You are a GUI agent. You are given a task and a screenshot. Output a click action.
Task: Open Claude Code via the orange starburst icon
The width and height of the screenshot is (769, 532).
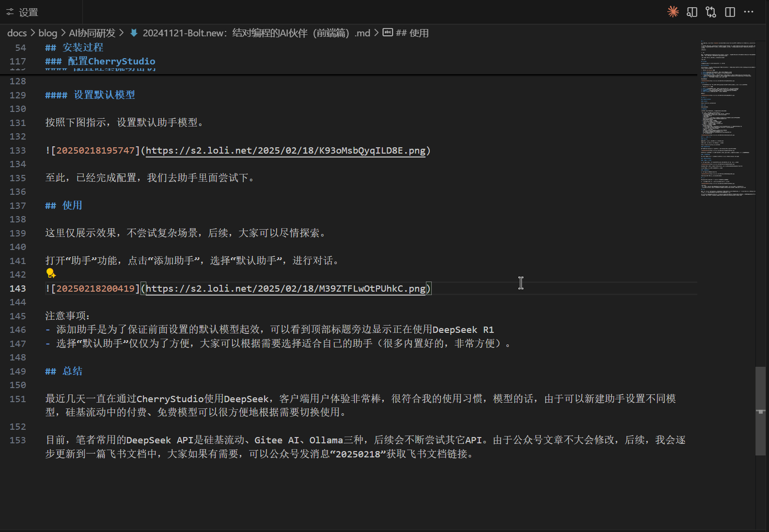coord(673,12)
